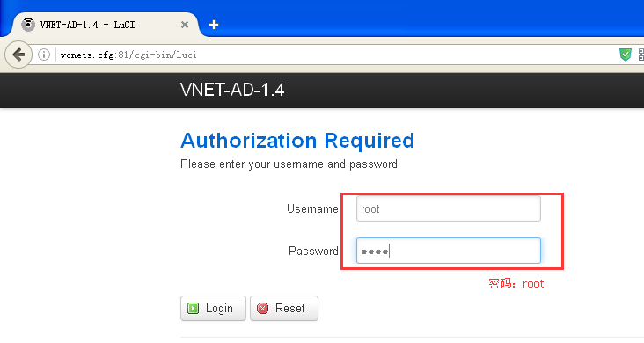The width and height of the screenshot is (644, 343).
Task: Focus the Password input field
Action: coord(449,251)
